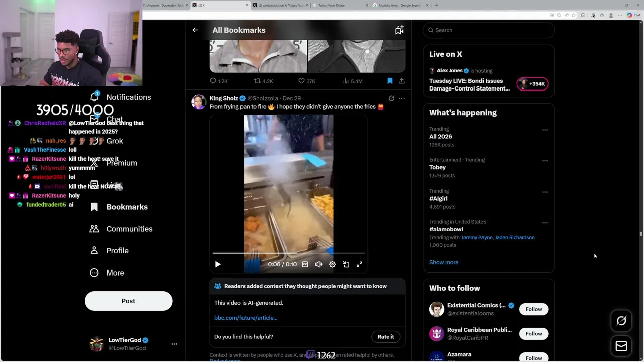Enable picture-in-picture on the video
The height and width of the screenshot is (362, 644).
346,264
